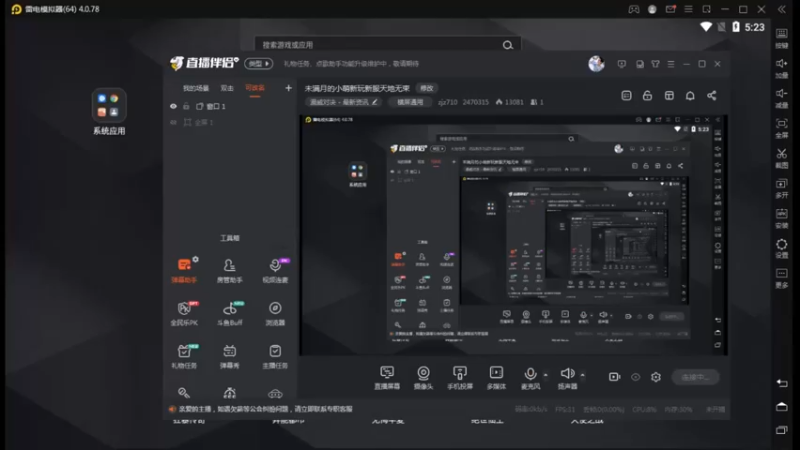Add a new scene with plus button
800x450 pixels.
(288, 88)
